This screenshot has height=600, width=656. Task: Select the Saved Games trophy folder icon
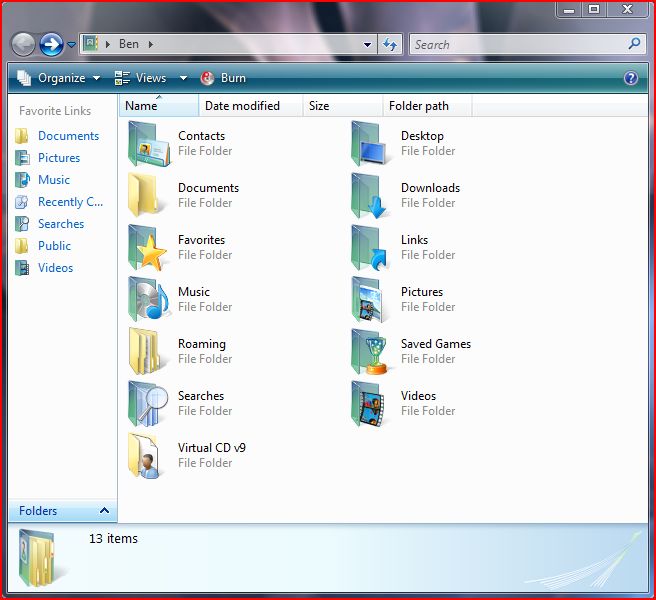pos(372,352)
